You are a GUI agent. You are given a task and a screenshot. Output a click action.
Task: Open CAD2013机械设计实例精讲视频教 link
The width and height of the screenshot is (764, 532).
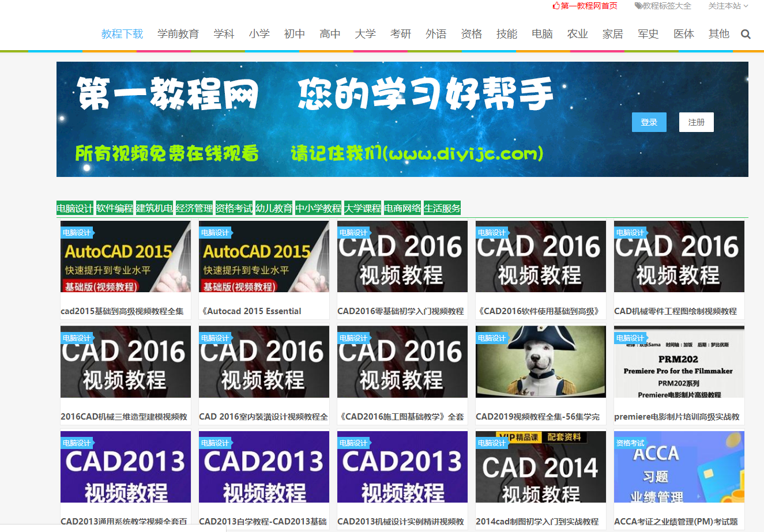click(401, 522)
